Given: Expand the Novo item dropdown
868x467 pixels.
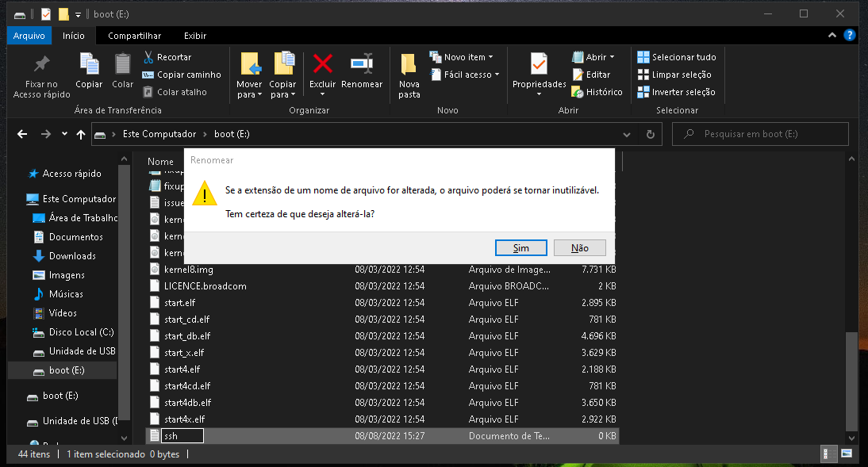Looking at the screenshot, I should 462,57.
